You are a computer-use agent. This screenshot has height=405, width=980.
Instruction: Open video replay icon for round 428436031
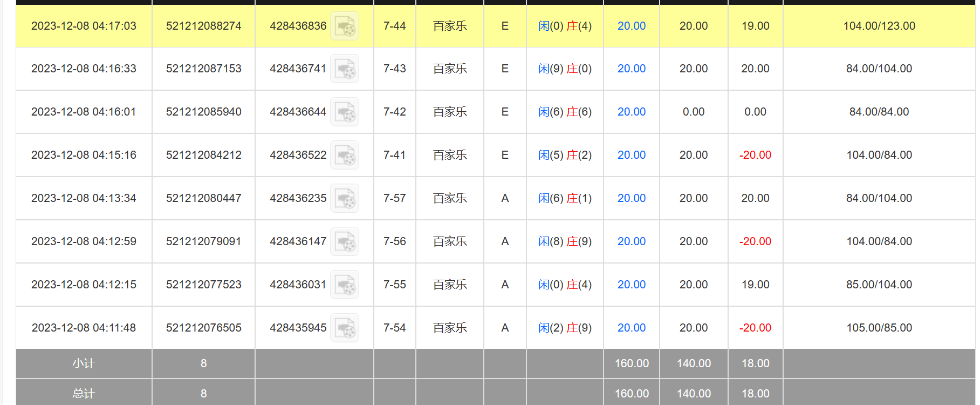pyautogui.click(x=345, y=285)
